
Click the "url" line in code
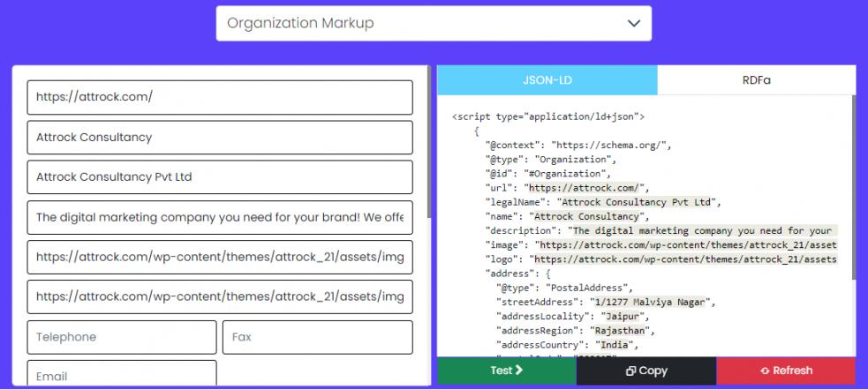click(568, 188)
